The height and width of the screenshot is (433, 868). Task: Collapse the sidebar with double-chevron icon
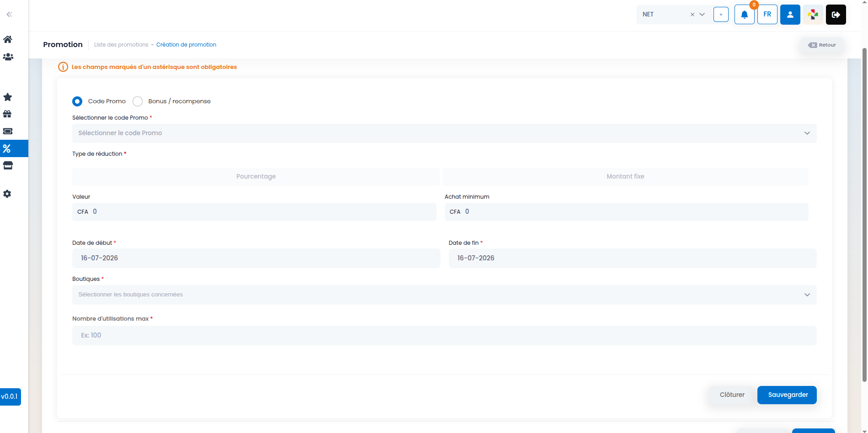click(x=9, y=15)
